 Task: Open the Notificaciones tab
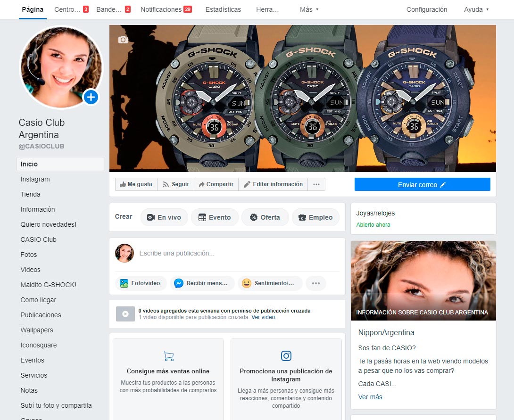tap(166, 9)
